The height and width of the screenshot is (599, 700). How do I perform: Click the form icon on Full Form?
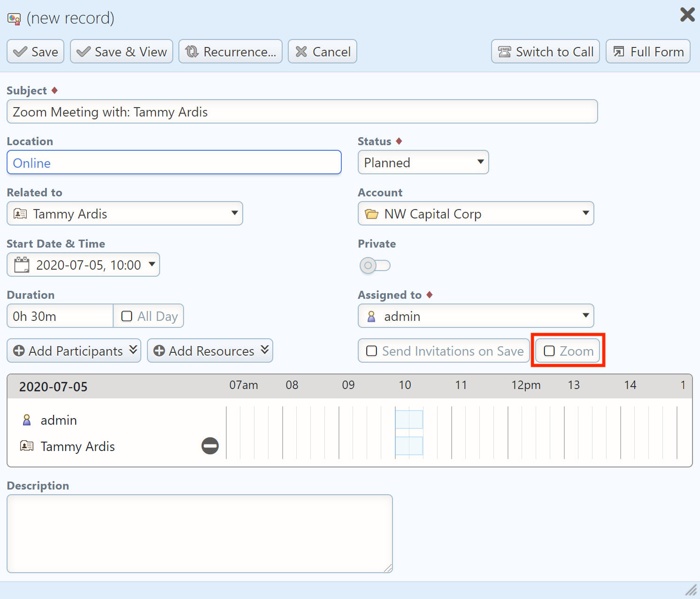(619, 52)
